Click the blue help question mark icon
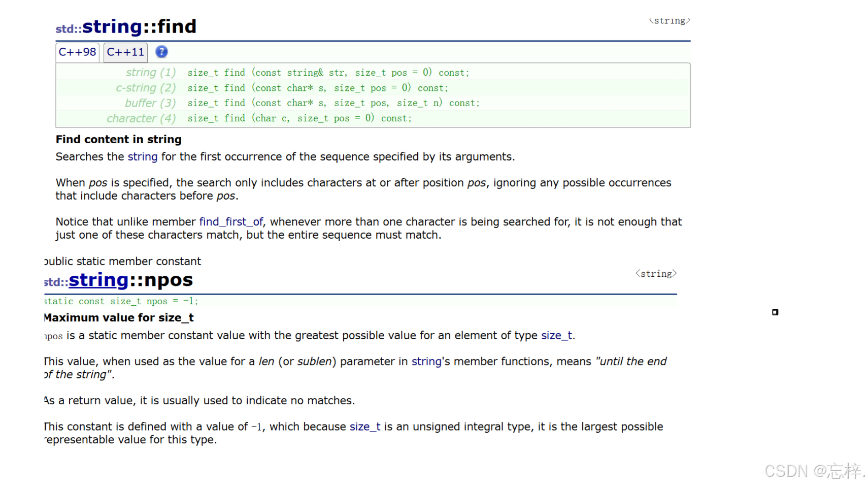The width and height of the screenshot is (868, 486). 161,52
